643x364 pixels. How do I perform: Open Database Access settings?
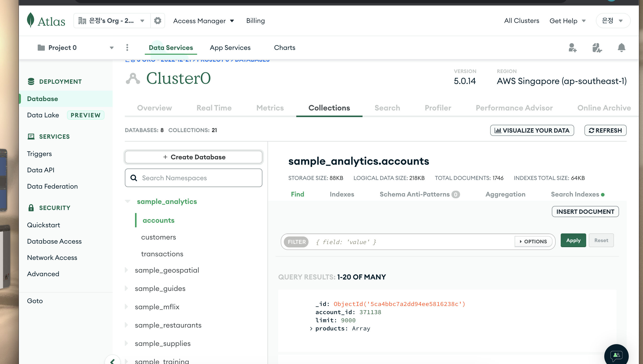tap(55, 241)
